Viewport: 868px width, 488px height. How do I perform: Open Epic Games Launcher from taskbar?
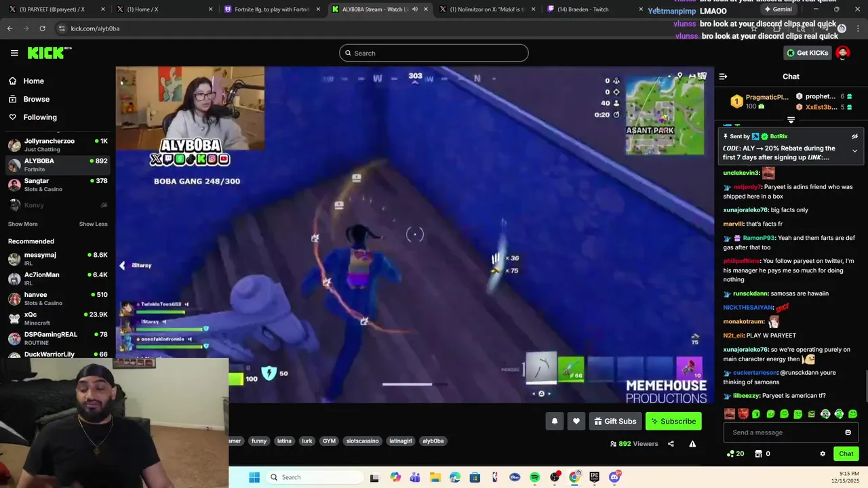tap(594, 477)
